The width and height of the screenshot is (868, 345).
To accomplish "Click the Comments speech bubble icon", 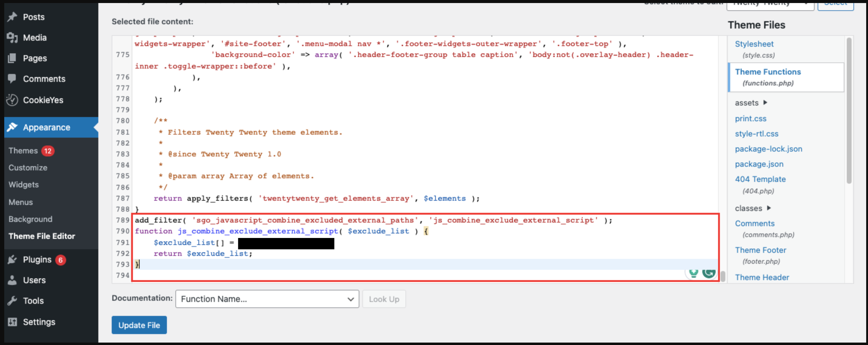I will 12,79.
